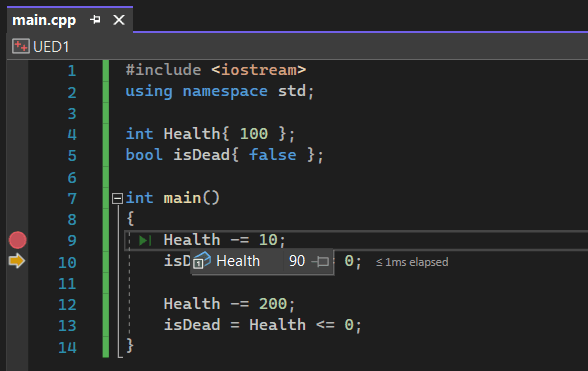588x371 pixels.
Task: Click the yellow current-statement arrow on line 10
Action: (17, 261)
